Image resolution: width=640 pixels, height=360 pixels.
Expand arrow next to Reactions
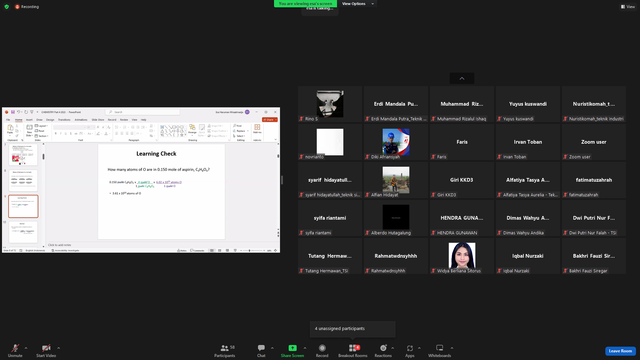pyautogui.click(x=393, y=348)
